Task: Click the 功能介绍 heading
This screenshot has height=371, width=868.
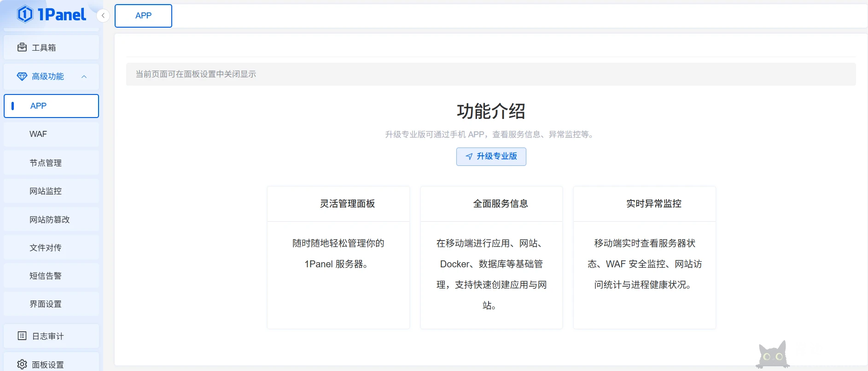Action: 491,111
